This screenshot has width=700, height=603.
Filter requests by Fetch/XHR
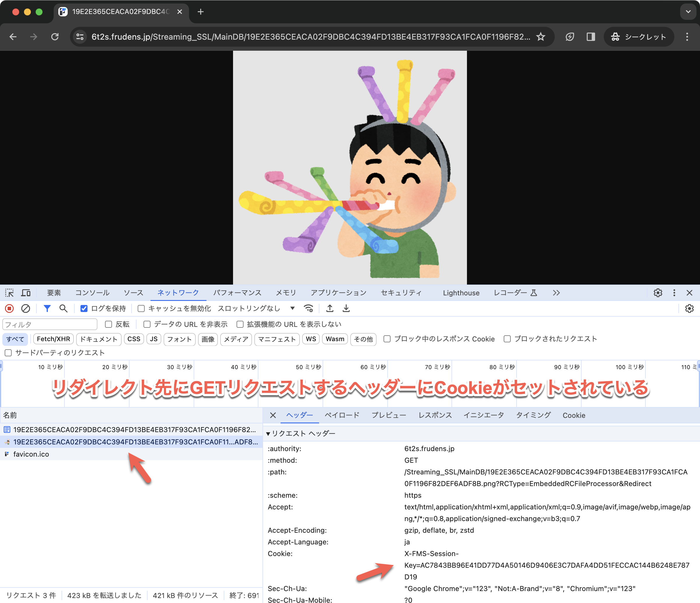[x=53, y=339]
